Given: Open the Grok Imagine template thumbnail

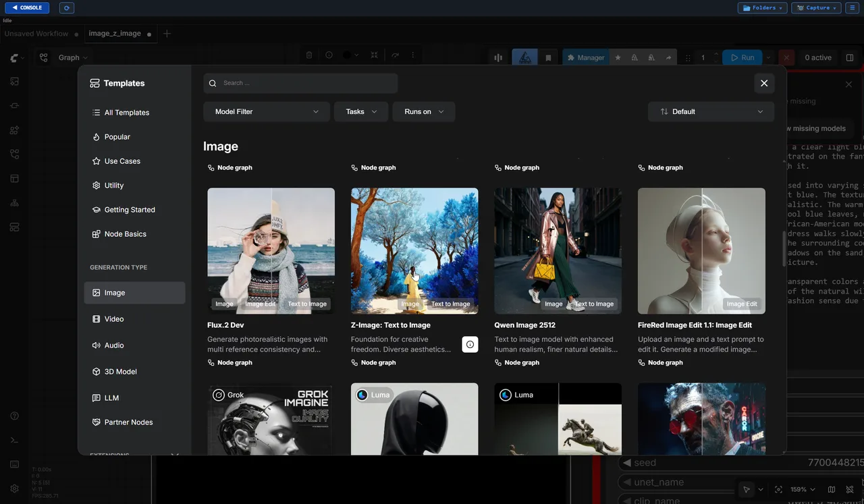Looking at the screenshot, I should pos(271,419).
